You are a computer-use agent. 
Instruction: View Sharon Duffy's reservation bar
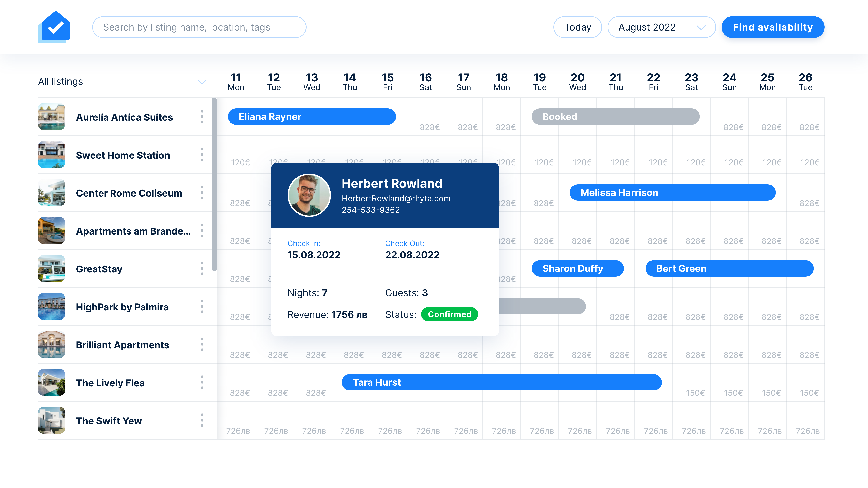point(578,268)
